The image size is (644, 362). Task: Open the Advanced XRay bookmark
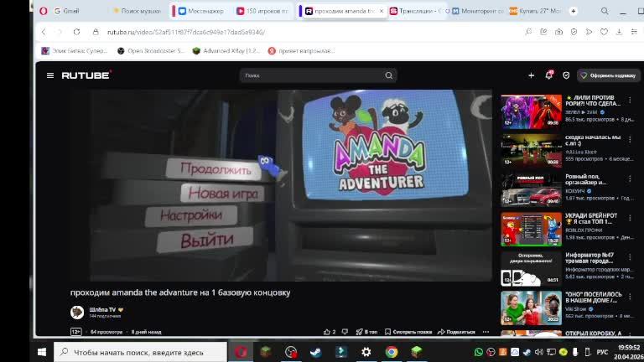(x=226, y=51)
